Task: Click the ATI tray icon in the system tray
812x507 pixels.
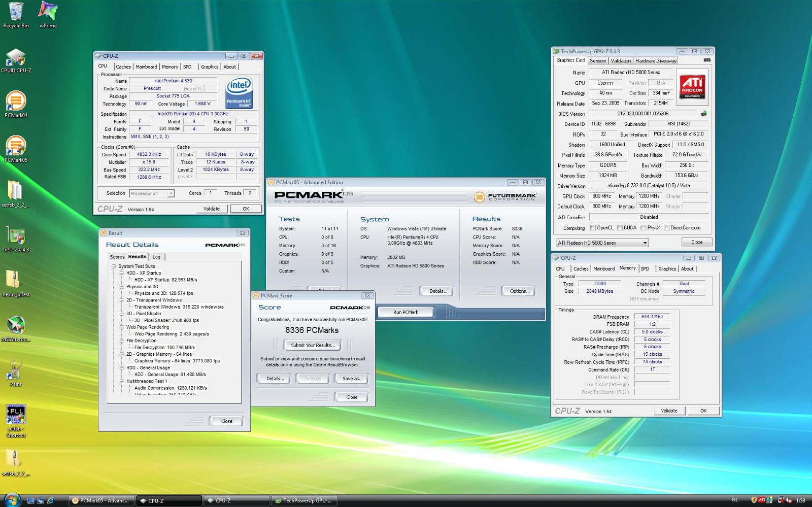Action: coord(762,500)
